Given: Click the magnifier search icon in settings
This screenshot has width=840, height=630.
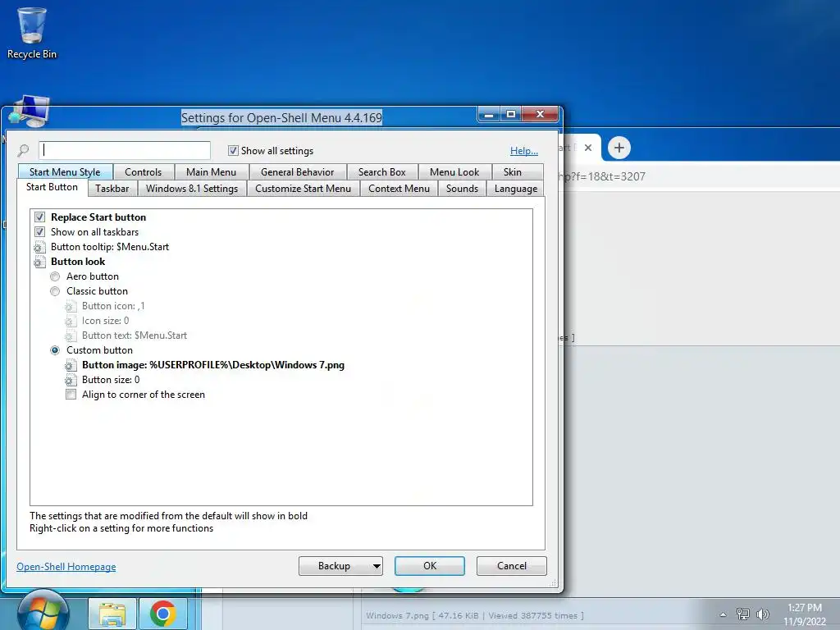Looking at the screenshot, I should (23, 151).
